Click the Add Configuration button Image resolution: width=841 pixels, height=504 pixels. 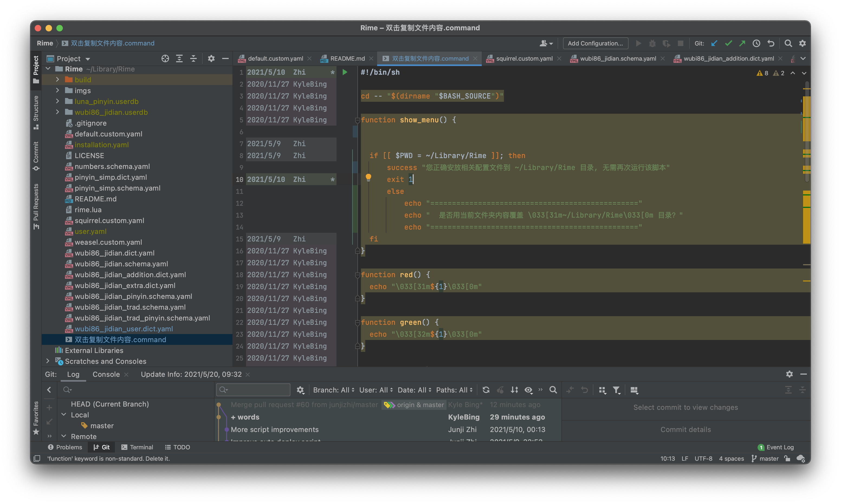click(595, 43)
